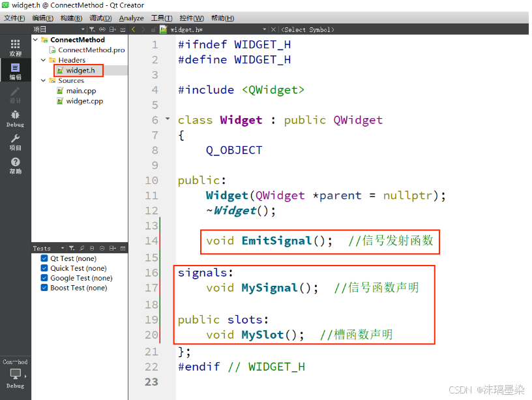Collapse the Sources folder
This screenshot has width=532, height=400.
click(x=43, y=80)
